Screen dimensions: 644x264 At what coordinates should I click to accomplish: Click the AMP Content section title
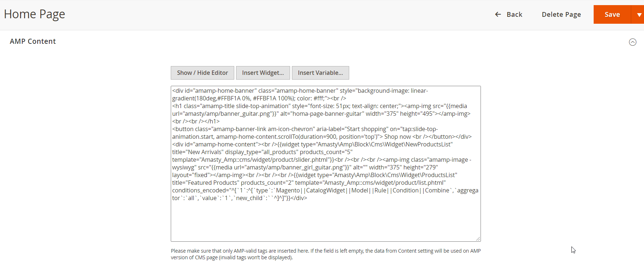[x=33, y=41]
